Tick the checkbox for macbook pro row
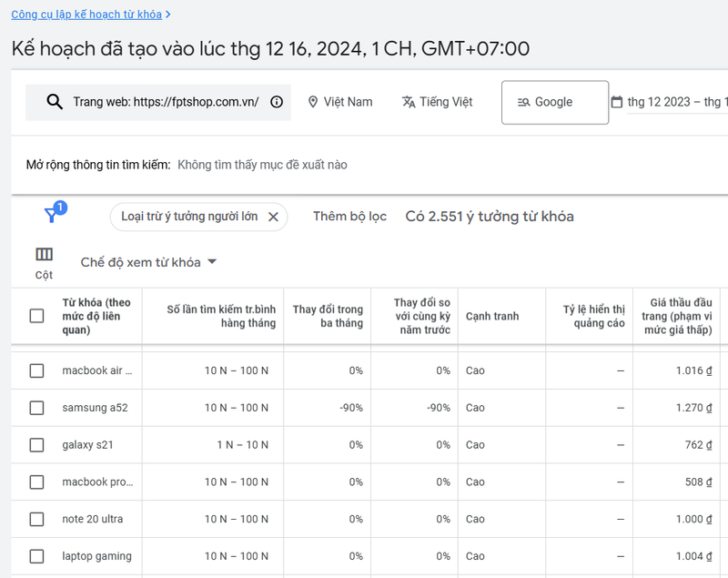The image size is (728, 578). click(x=36, y=482)
